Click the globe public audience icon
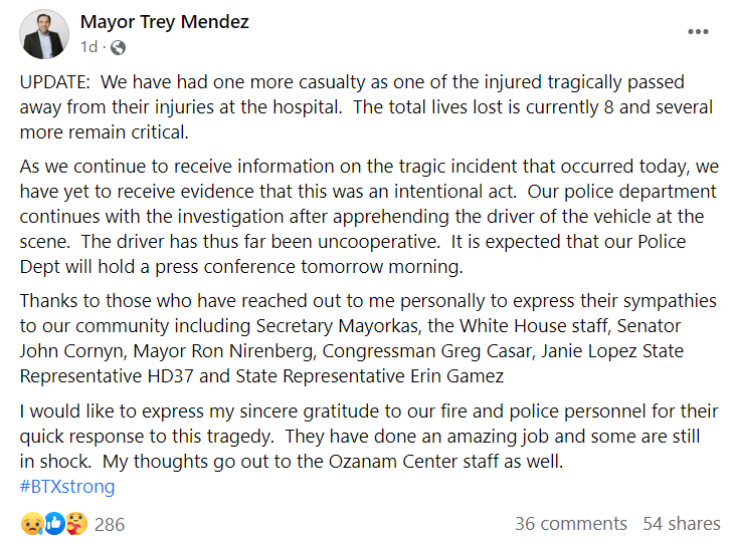This screenshot has width=736, height=549. point(118,47)
